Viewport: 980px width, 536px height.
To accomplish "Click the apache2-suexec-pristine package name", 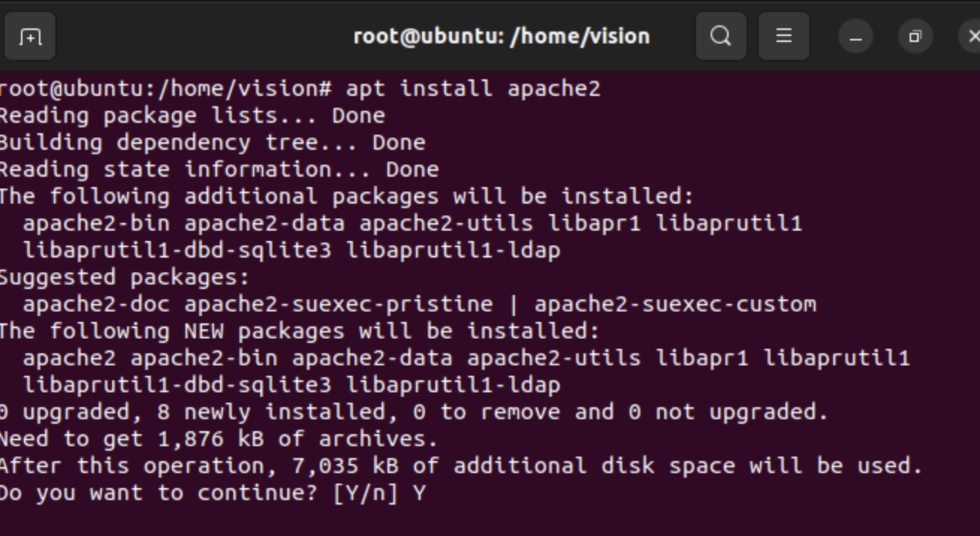I will (339, 304).
